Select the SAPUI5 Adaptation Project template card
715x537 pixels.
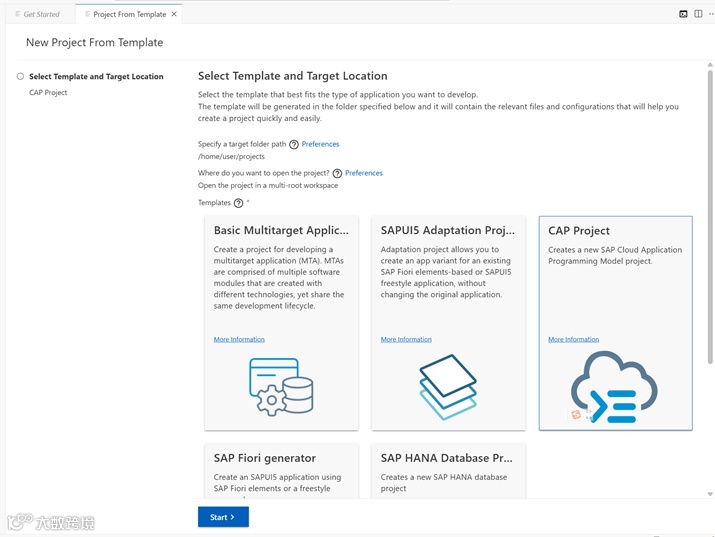coord(449,323)
